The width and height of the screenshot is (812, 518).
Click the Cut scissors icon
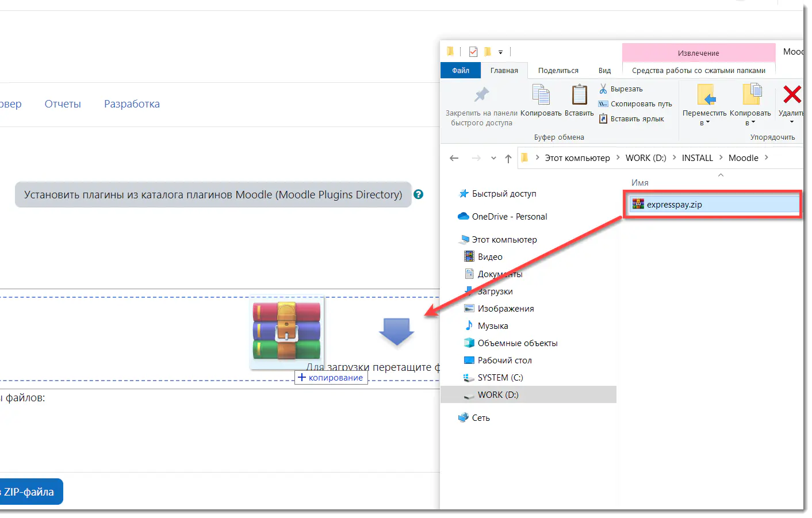(x=603, y=89)
